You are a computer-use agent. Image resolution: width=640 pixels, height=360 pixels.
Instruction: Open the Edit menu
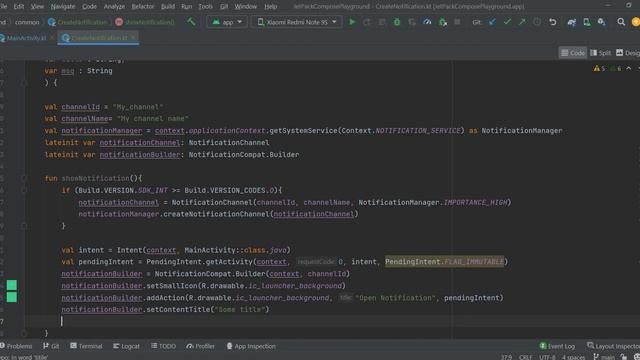click(19, 7)
